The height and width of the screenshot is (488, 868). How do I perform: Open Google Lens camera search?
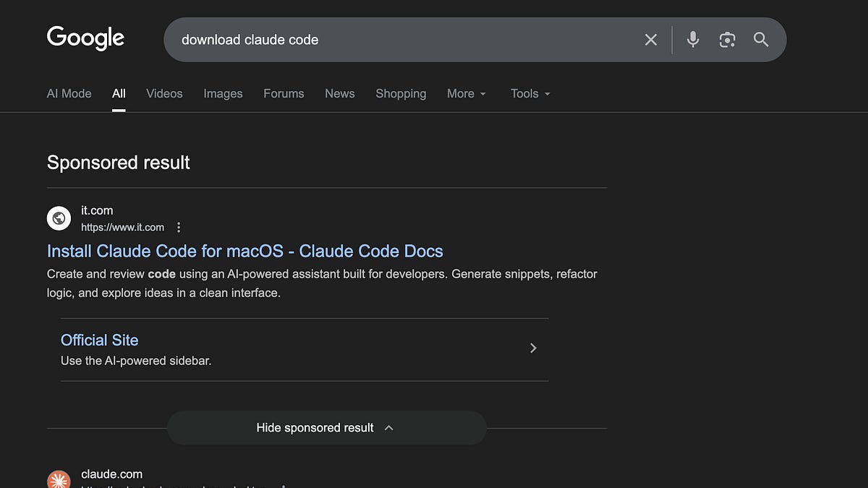coord(727,40)
